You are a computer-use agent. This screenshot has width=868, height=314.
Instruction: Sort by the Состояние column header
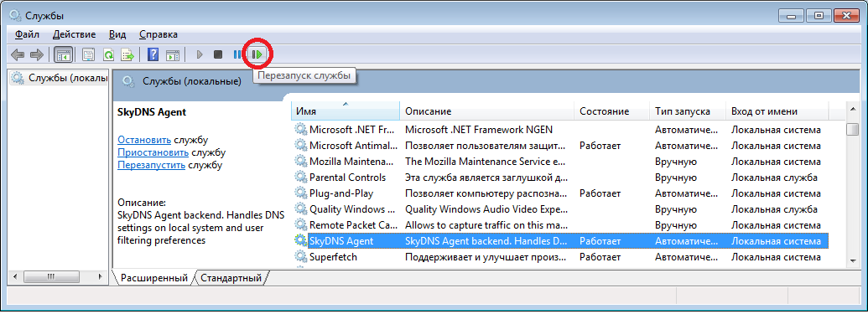(611, 111)
